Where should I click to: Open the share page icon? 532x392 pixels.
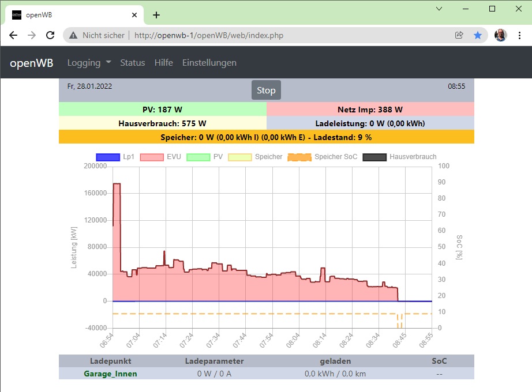459,35
